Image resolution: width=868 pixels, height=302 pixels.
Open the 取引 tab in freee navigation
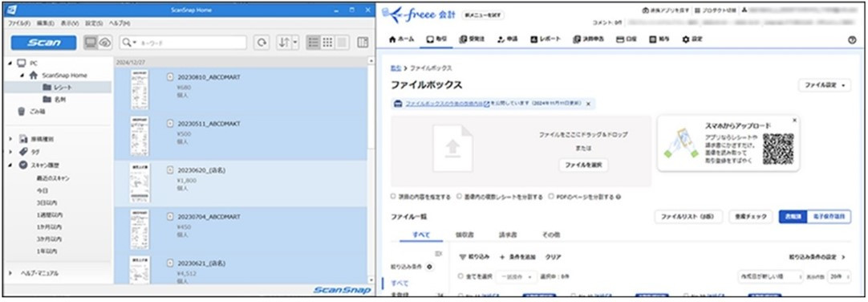436,39
